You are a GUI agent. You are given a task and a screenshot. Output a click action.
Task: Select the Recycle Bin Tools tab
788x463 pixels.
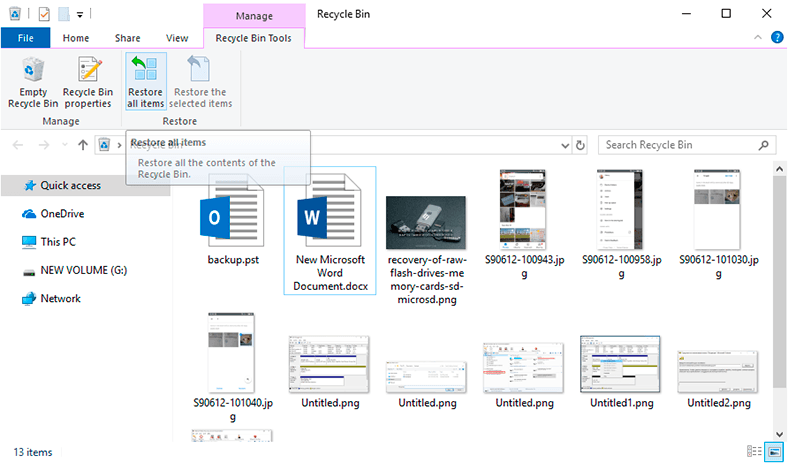(253, 38)
